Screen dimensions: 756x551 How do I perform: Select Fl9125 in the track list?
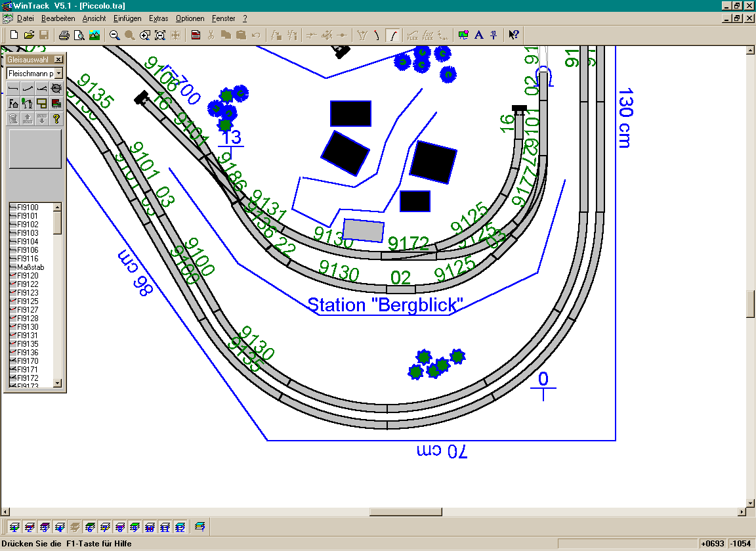tap(28, 301)
